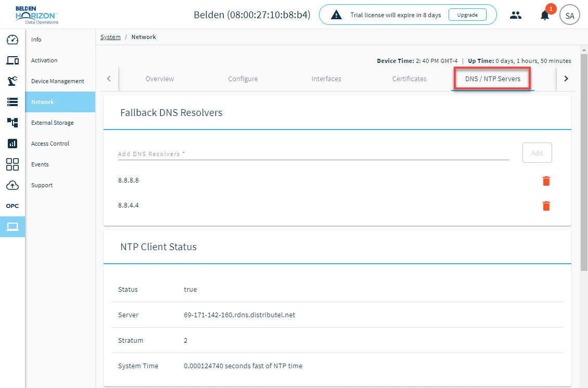Click the page vertical scrollbar
The height and width of the screenshot is (388, 588).
[x=584, y=162]
